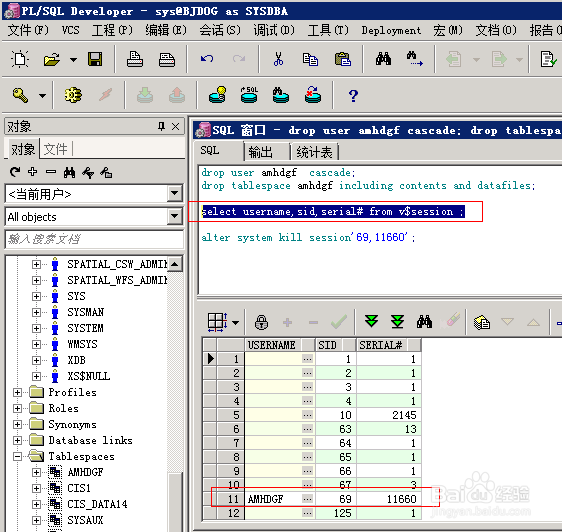Click the SQL database icon
Image resolution: width=562 pixels, height=532 pixels.
[x=249, y=95]
